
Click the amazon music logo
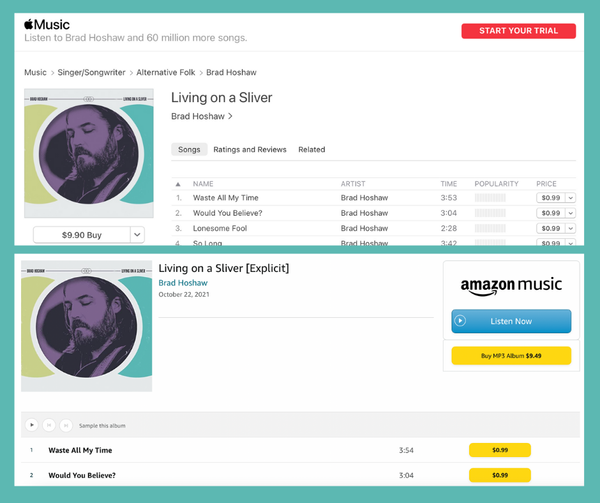[511, 286]
